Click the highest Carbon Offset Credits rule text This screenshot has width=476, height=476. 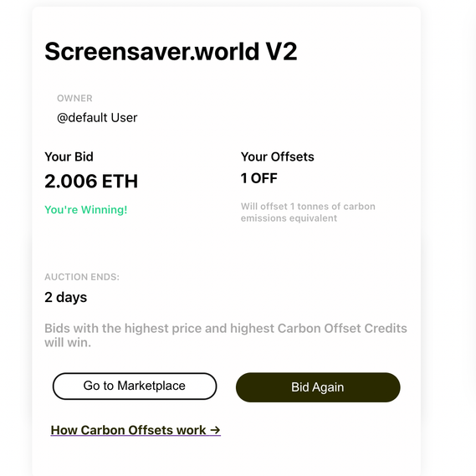(x=319, y=329)
